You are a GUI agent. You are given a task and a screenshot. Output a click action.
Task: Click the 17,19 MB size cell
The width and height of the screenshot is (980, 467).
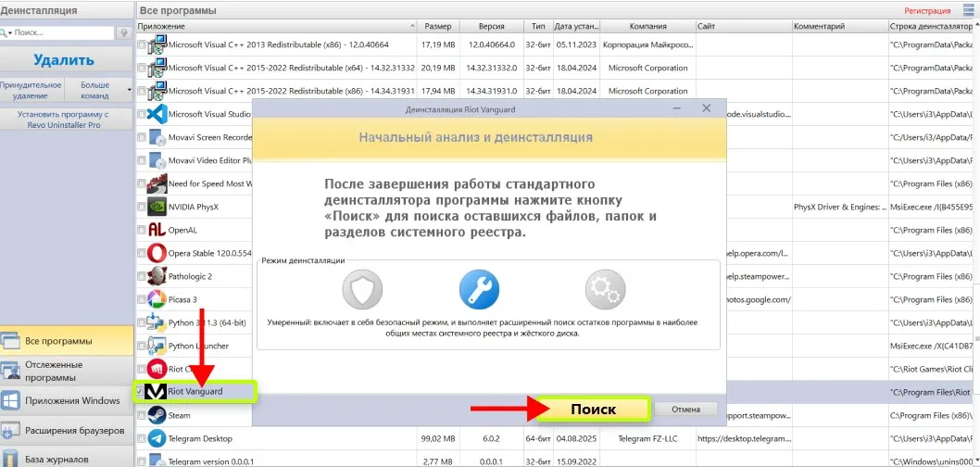point(438,45)
